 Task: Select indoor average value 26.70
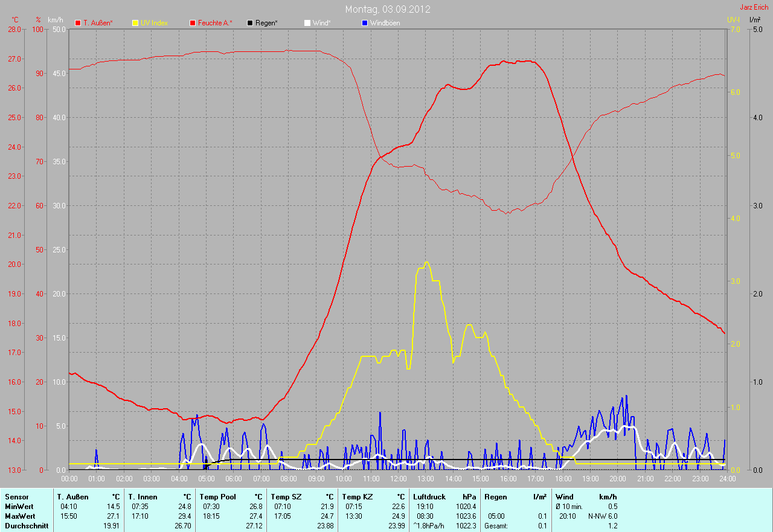(x=183, y=526)
